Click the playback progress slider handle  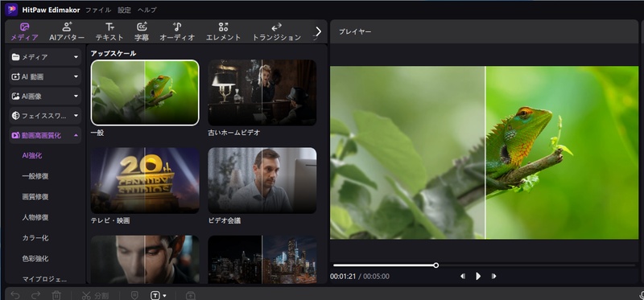tap(436, 265)
